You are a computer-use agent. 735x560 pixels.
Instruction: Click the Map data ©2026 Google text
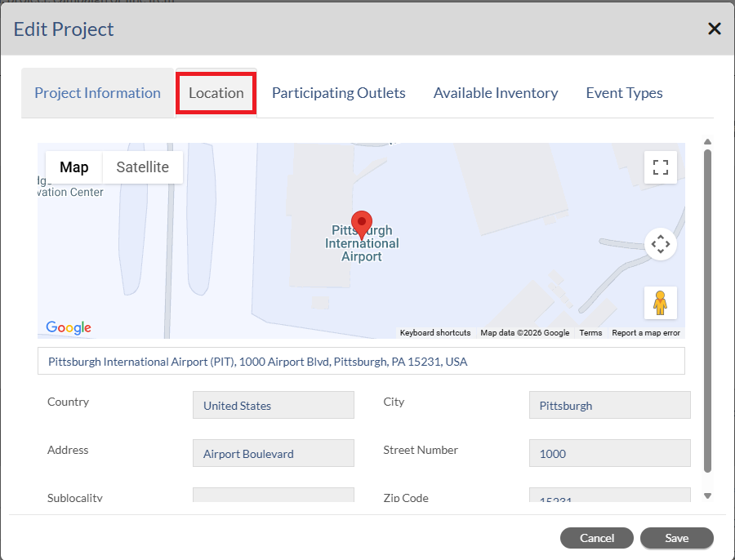tap(524, 333)
